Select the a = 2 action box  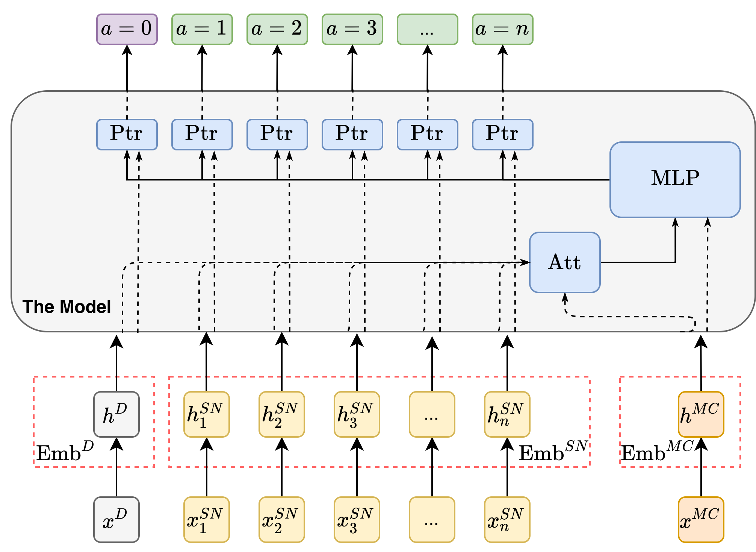(277, 29)
